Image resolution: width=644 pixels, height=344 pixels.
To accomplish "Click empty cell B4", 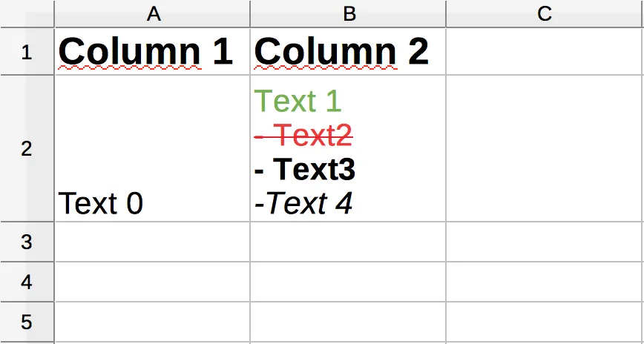I will pos(348,282).
